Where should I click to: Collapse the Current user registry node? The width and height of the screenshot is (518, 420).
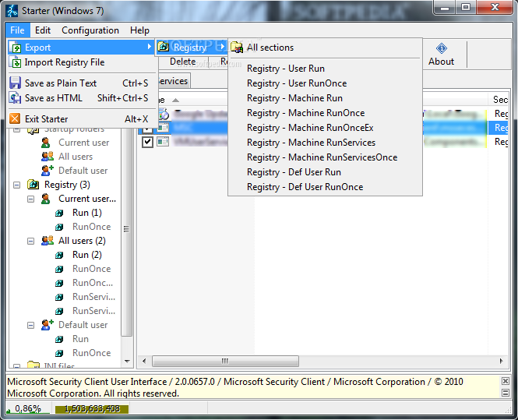point(30,199)
